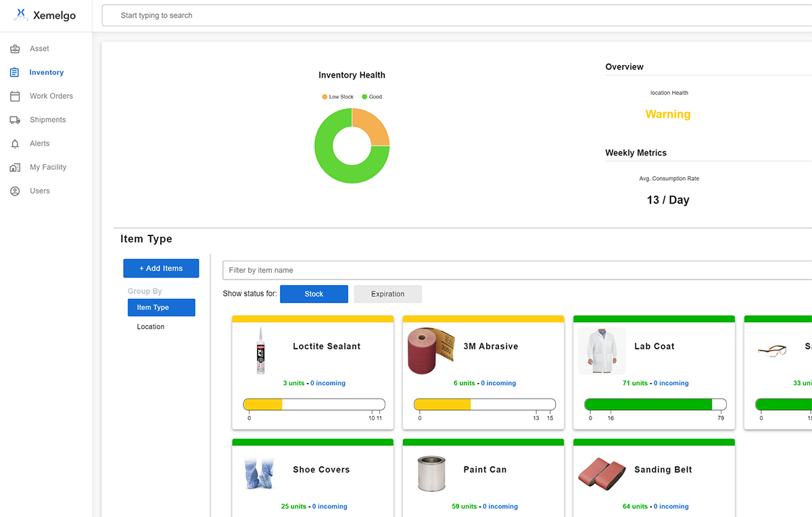Toggle Good legend in Inventory Health chart
The image size is (812, 517).
[372, 97]
